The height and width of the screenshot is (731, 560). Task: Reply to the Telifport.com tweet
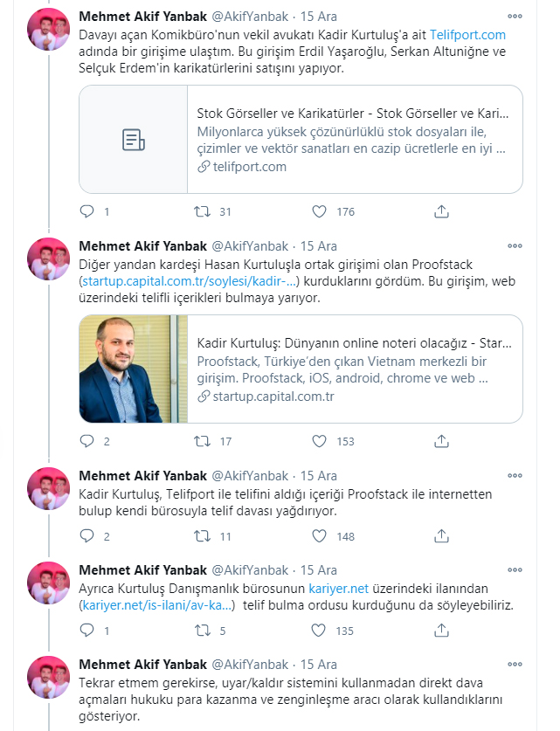[87, 211]
